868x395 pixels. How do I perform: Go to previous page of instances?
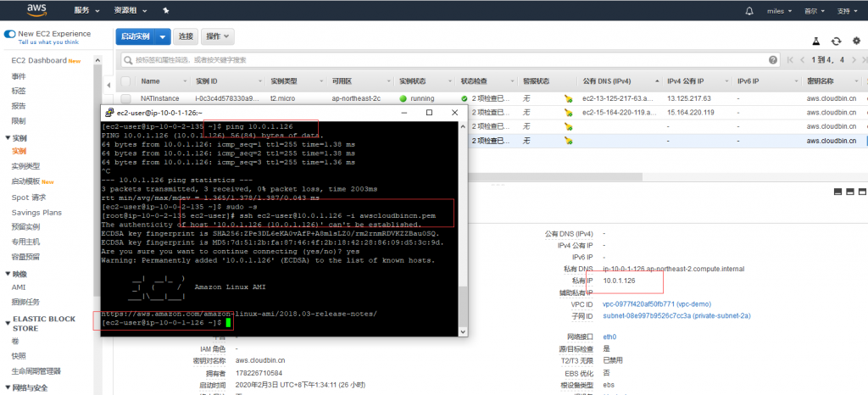[x=803, y=59]
